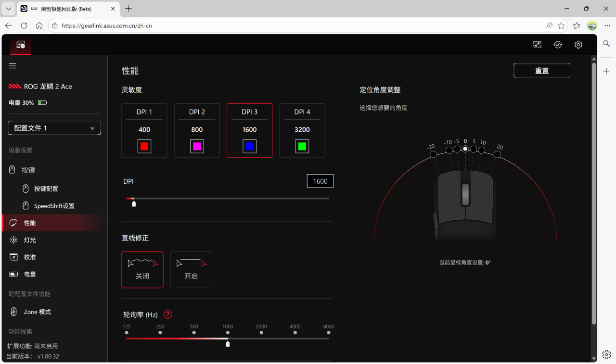The image size is (616, 364).
Task: Open browser favorites list icon
Action: [577, 25]
